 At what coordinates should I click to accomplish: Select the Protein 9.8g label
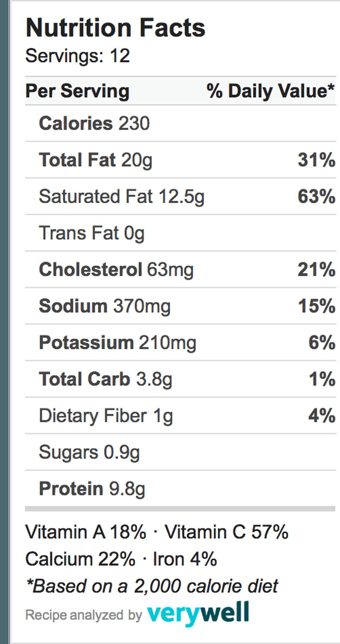coord(92,489)
